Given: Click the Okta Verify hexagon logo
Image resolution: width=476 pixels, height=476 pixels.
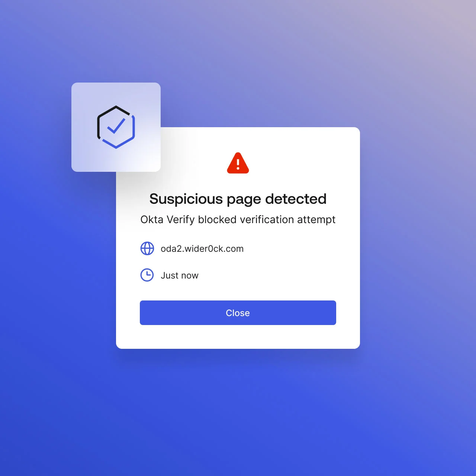Looking at the screenshot, I should pyautogui.click(x=116, y=127).
